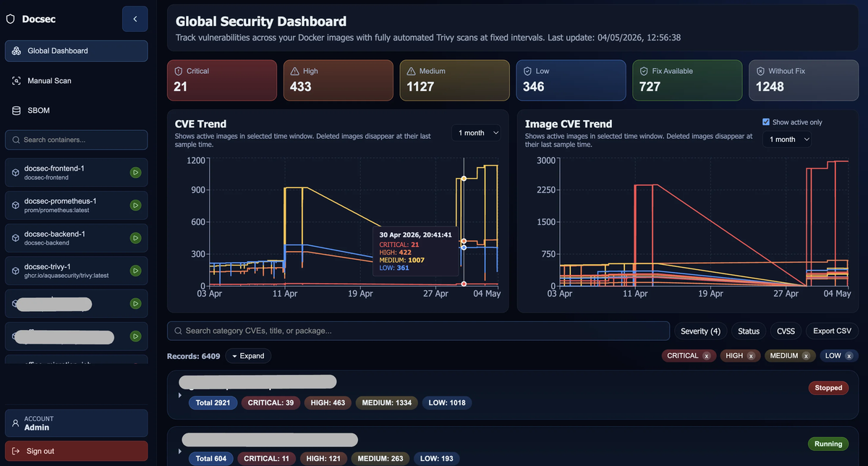Click the High card warning triangle icon
868x466 pixels.
pos(294,71)
